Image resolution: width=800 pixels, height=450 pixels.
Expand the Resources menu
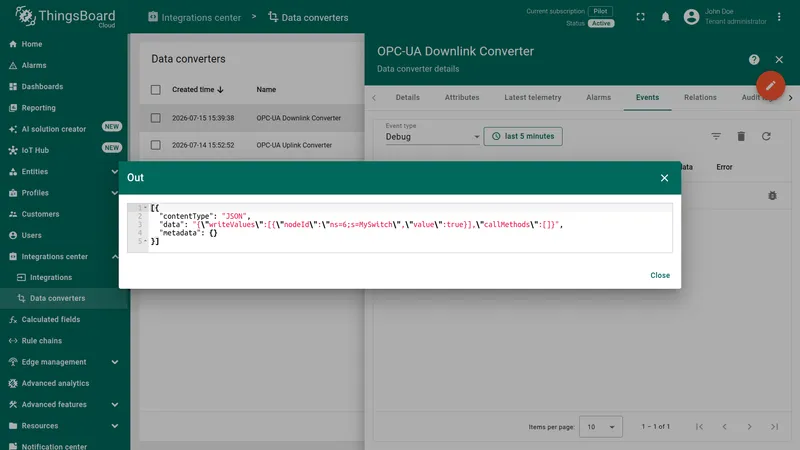(x=114, y=426)
